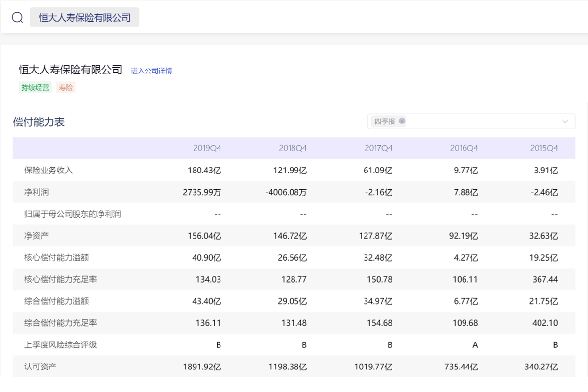The image size is (588, 392).
Task: Click the 134.03 core adequacy ratio
Action: pos(208,279)
